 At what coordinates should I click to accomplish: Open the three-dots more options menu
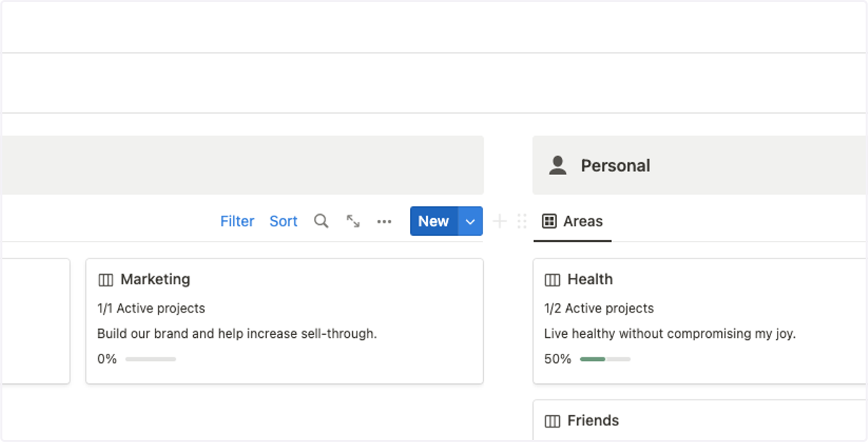(x=384, y=221)
